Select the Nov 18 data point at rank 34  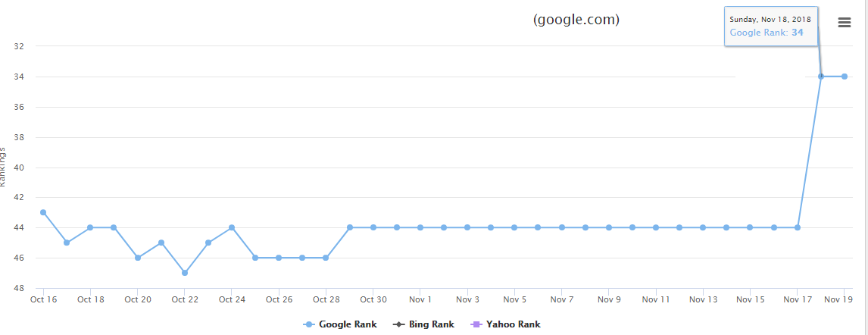point(821,77)
